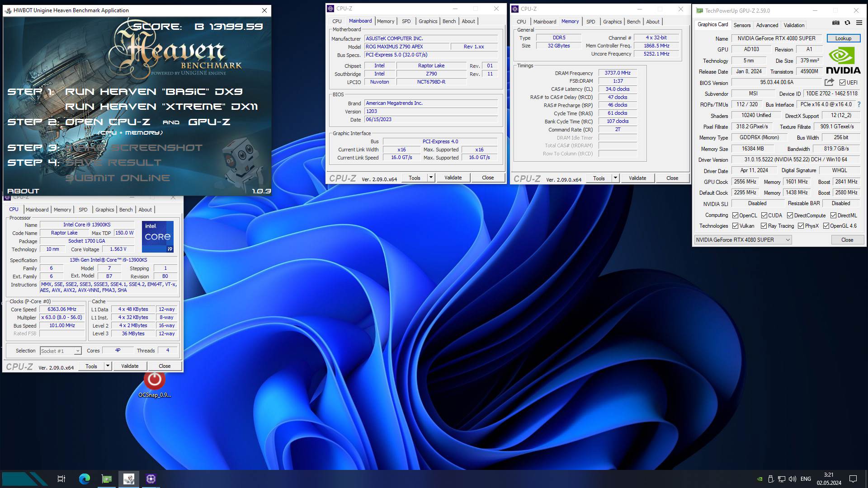
Task: Click NVIDIA logo in GPU-Z
Action: [843, 61]
